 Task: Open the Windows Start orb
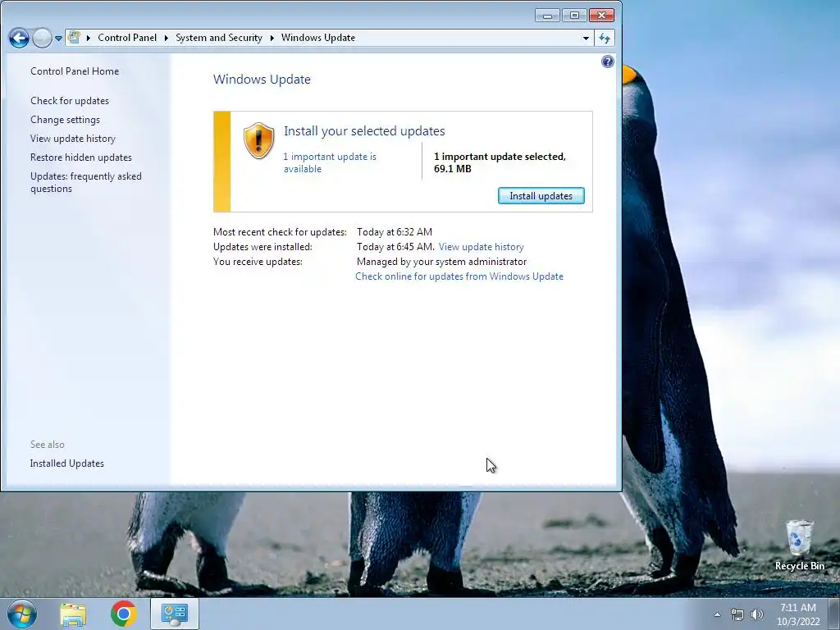[22, 614]
